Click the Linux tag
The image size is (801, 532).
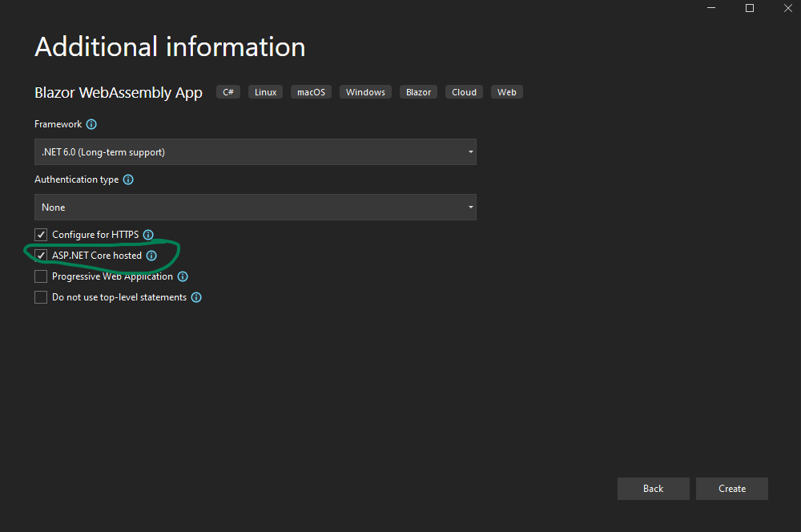coord(266,92)
